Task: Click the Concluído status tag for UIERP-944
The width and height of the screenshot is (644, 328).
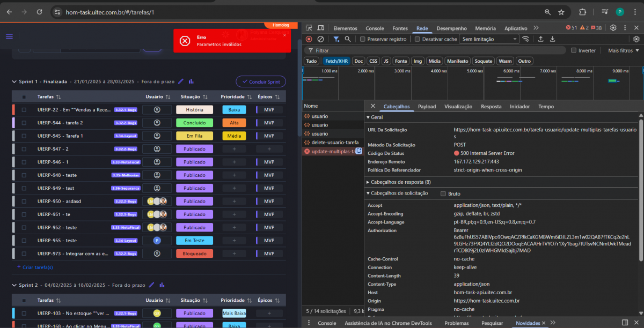Action: tap(194, 123)
